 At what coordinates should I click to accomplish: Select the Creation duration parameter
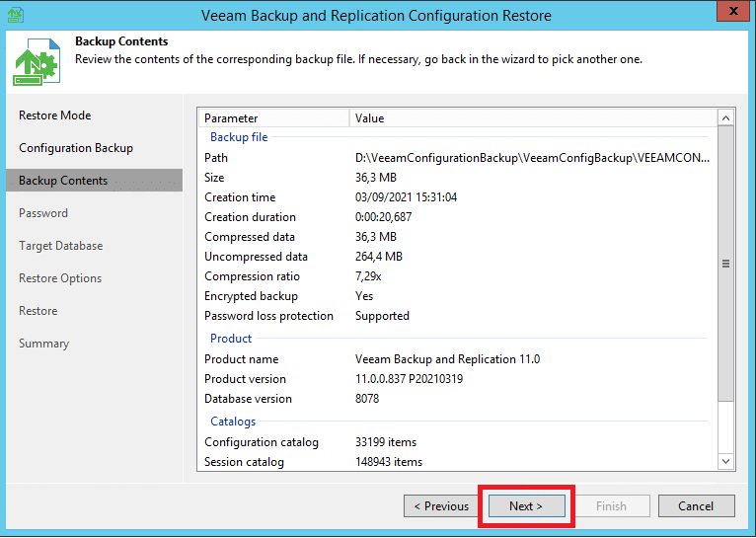251,217
